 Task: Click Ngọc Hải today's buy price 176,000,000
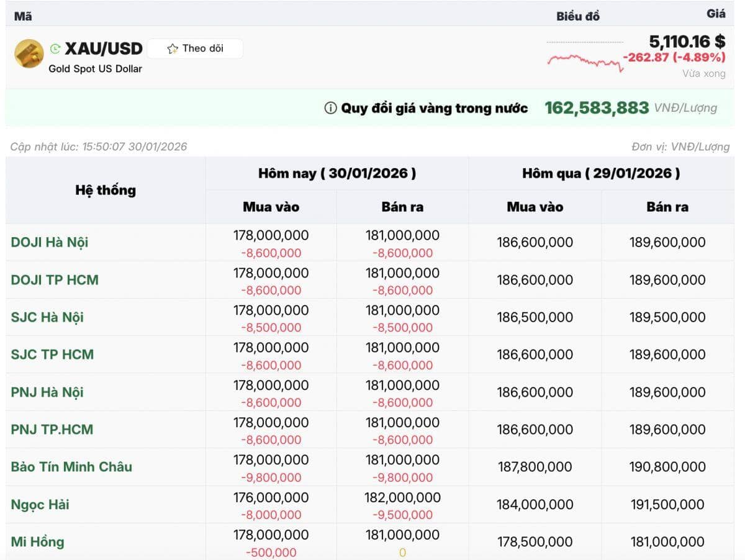coord(271,497)
